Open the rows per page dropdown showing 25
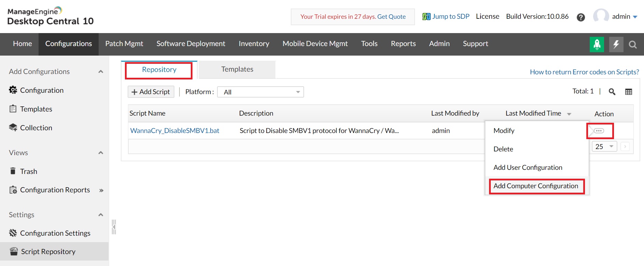 [604, 147]
